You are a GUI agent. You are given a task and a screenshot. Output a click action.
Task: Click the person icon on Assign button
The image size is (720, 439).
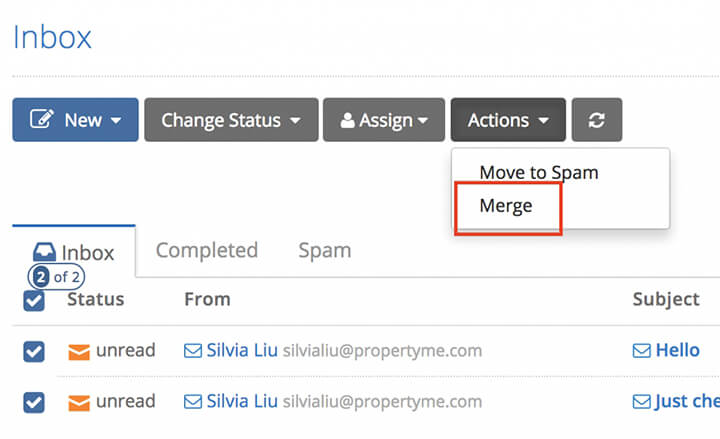coord(347,120)
